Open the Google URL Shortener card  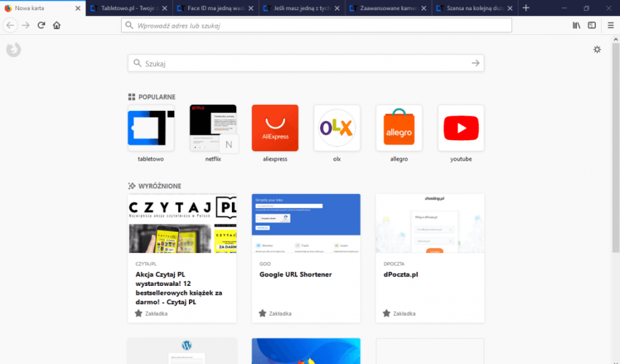click(306, 258)
